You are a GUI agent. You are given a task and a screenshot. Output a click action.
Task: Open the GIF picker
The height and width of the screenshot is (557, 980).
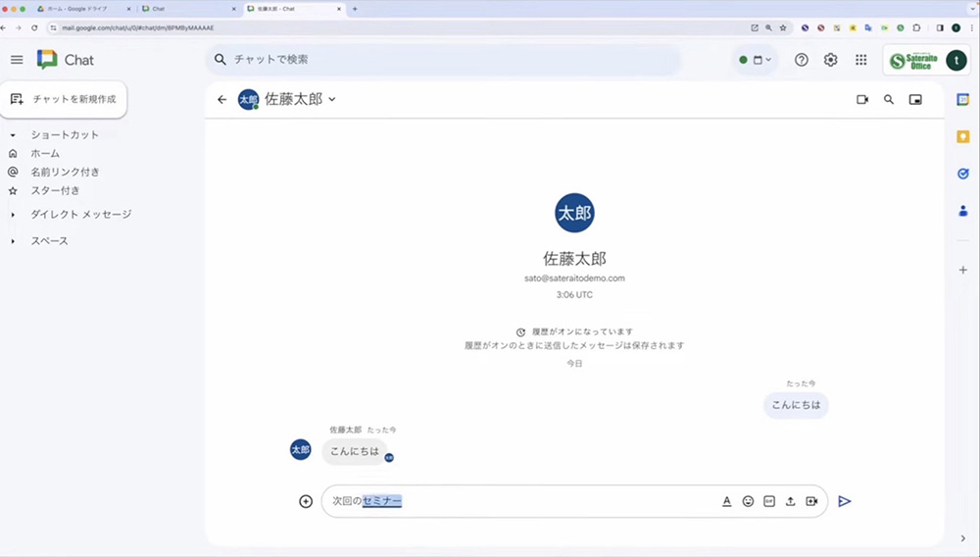(769, 501)
